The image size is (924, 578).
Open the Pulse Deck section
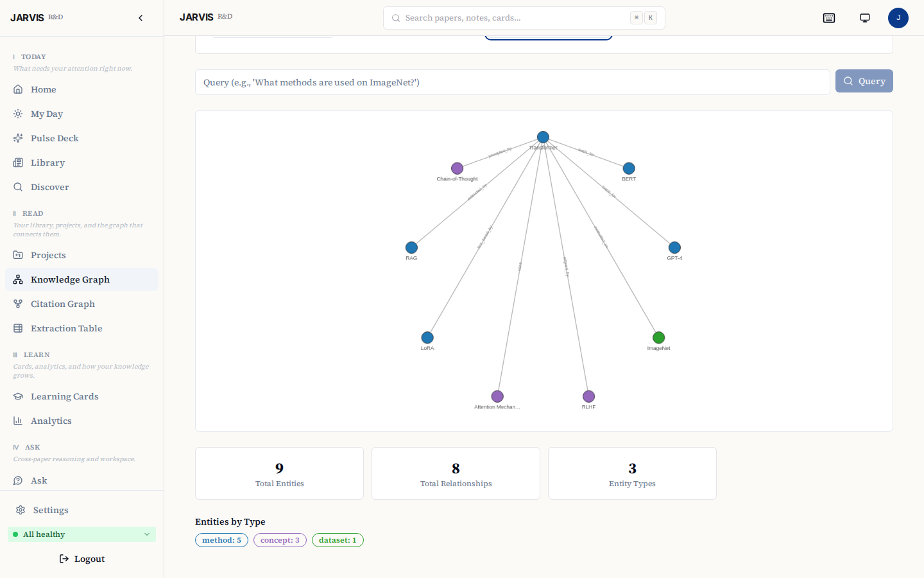click(81, 138)
